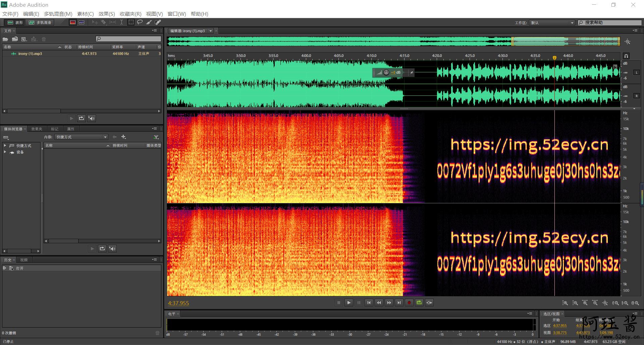Show spectral frequency display
This screenshot has width=644, height=345.
[73, 22]
